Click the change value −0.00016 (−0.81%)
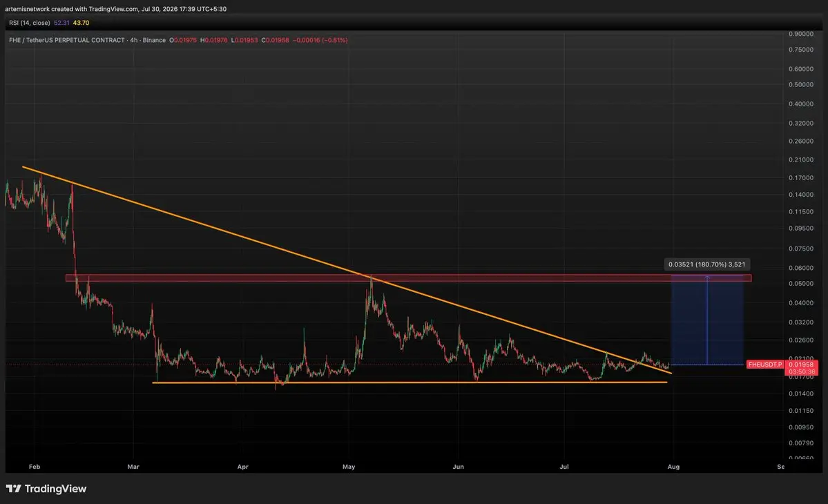 [x=320, y=40]
